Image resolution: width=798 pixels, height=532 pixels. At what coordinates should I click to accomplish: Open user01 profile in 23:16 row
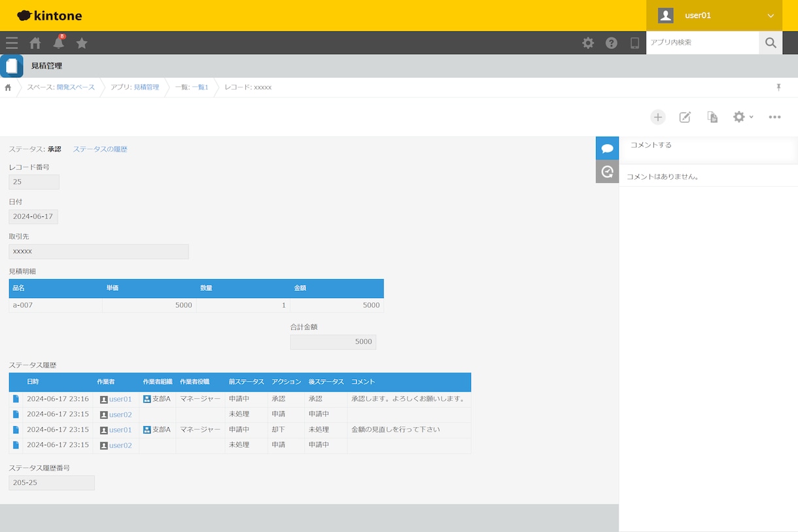120,399
